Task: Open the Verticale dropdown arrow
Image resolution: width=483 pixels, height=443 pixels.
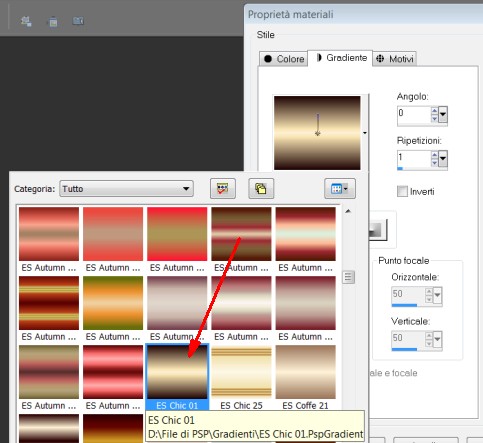Action: [x=437, y=339]
